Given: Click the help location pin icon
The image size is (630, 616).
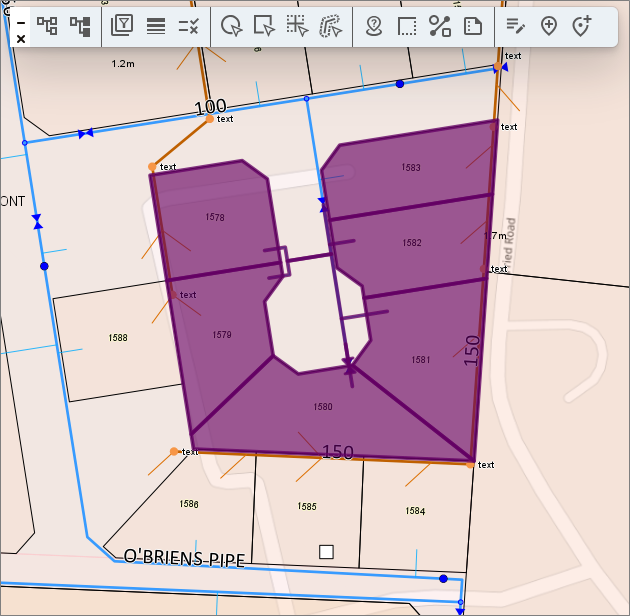Looking at the screenshot, I should pos(373,26).
